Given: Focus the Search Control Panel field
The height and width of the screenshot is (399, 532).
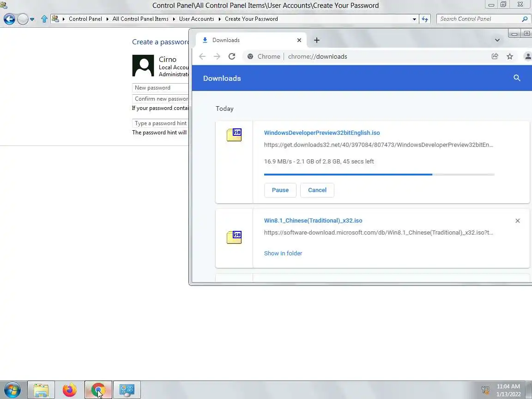Looking at the screenshot, I should (479, 19).
